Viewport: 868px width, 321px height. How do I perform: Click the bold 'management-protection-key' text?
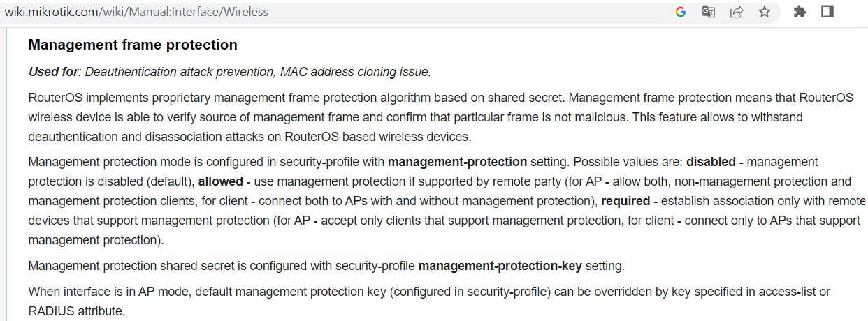pyautogui.click(x=500, y=266)
